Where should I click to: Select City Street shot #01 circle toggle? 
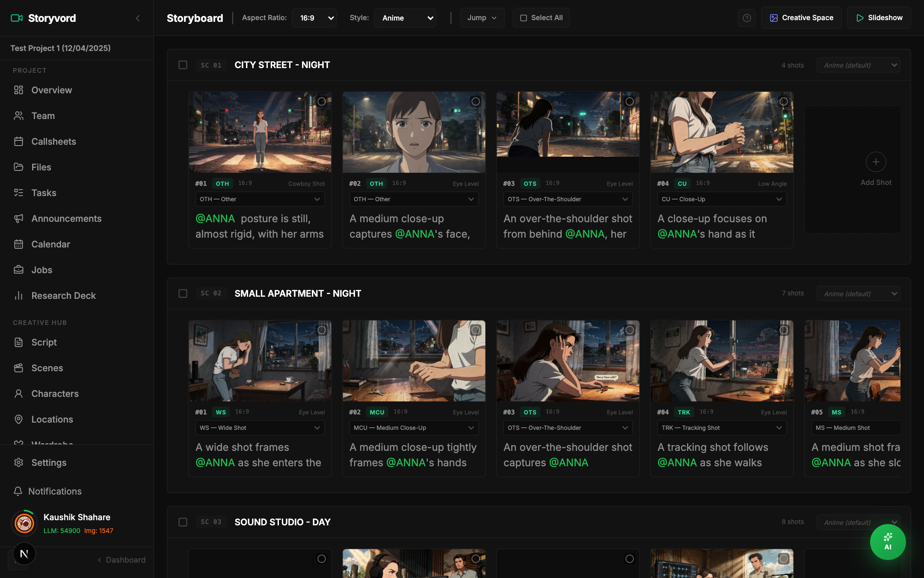point(322,101)
